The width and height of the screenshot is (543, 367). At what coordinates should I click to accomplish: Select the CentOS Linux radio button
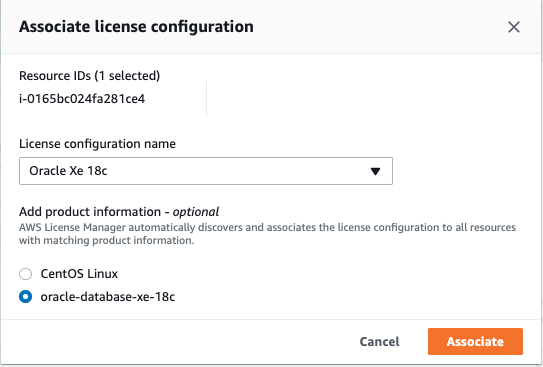pos(25,274)
